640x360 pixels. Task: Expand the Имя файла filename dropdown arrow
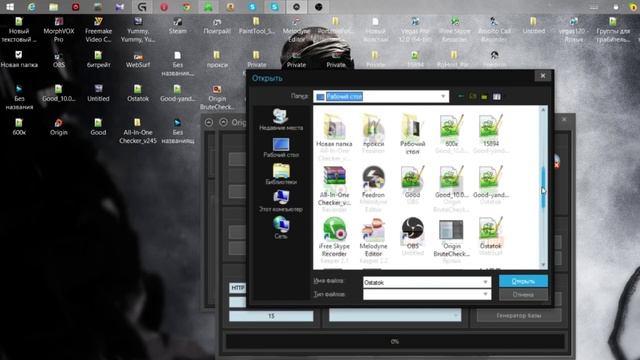click(485, 282)
